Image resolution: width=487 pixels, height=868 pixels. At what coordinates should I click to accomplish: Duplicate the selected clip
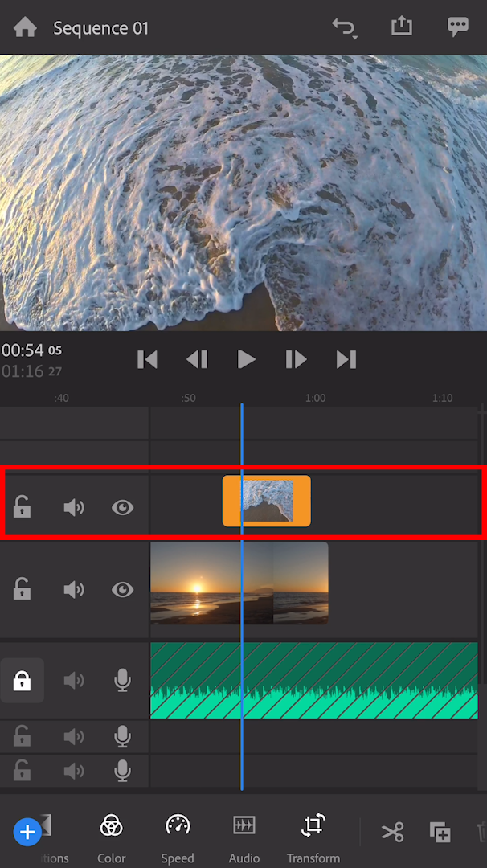[x=440, y=832]
